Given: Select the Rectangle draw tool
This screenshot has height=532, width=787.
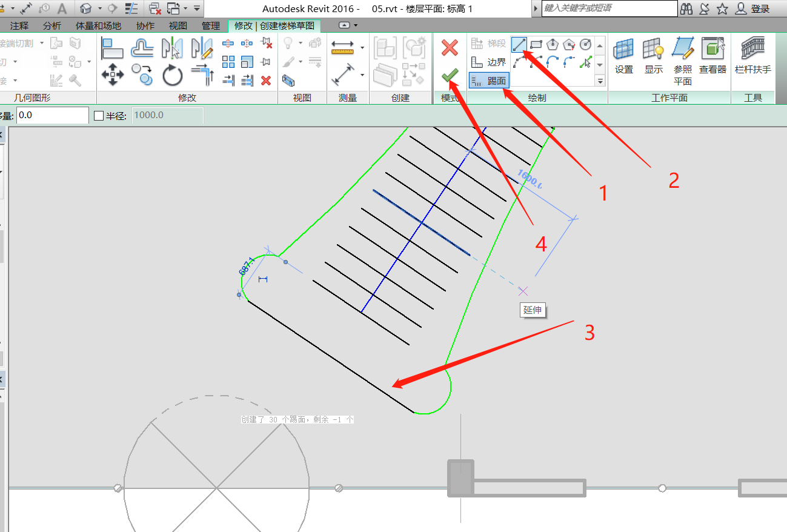Looking at the screenshot, I should pos(536,44).
